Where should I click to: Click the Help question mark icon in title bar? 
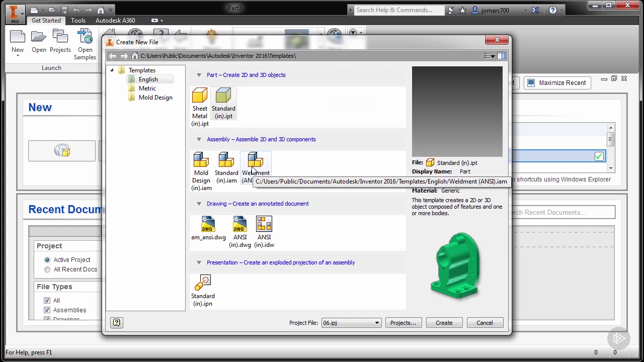553,10
